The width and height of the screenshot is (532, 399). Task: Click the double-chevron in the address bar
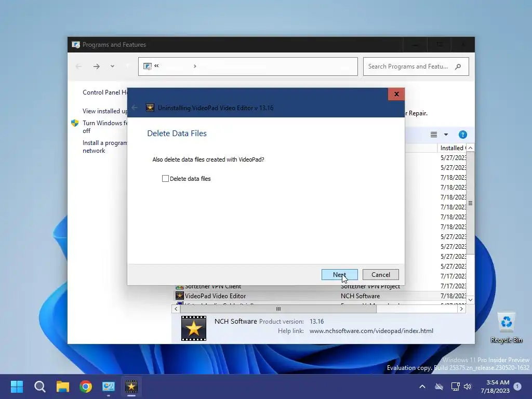tap(156, 65)
